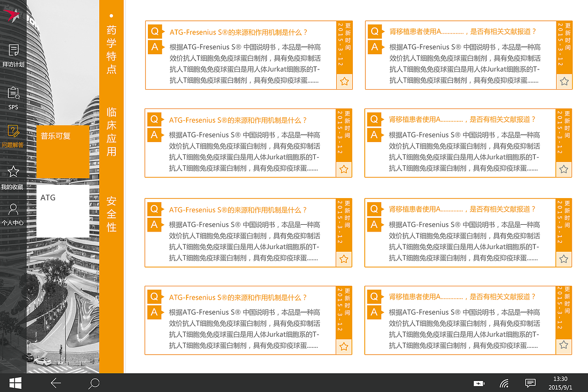Image resolution: width=588 pixels, height=392 pixels.
Task: Click the Q icon on bottom-row ATG-Fresenius card
Action: click(155, 297)
